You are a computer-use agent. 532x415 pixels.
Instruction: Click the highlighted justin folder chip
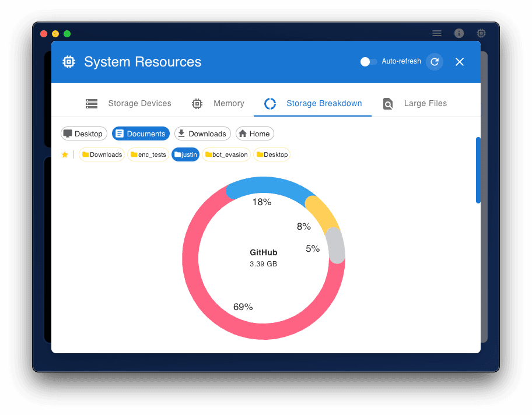tap(185, 154)
